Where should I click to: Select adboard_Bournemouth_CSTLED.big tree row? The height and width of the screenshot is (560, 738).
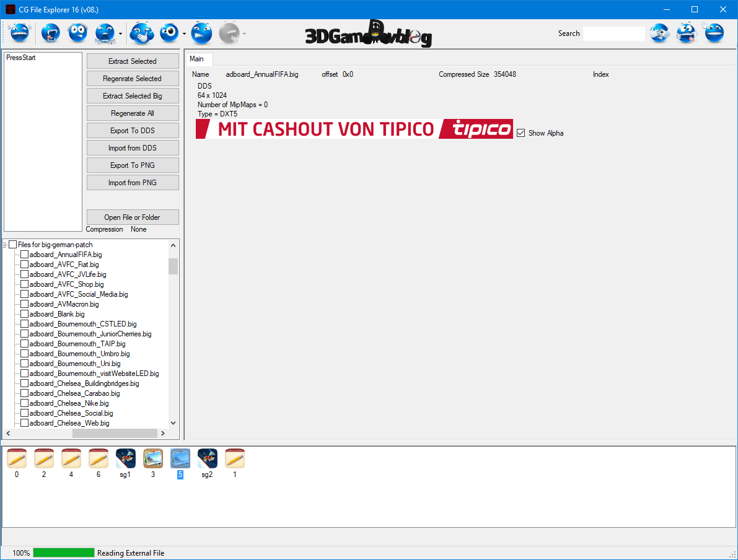click(83, 324)
